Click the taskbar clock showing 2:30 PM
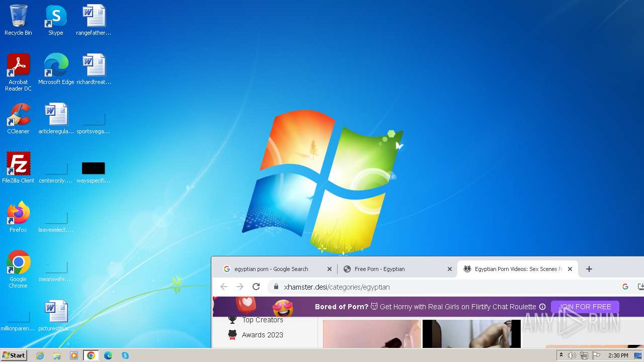The width and height of the screenshot is (644, 362). tap(618, 355)
